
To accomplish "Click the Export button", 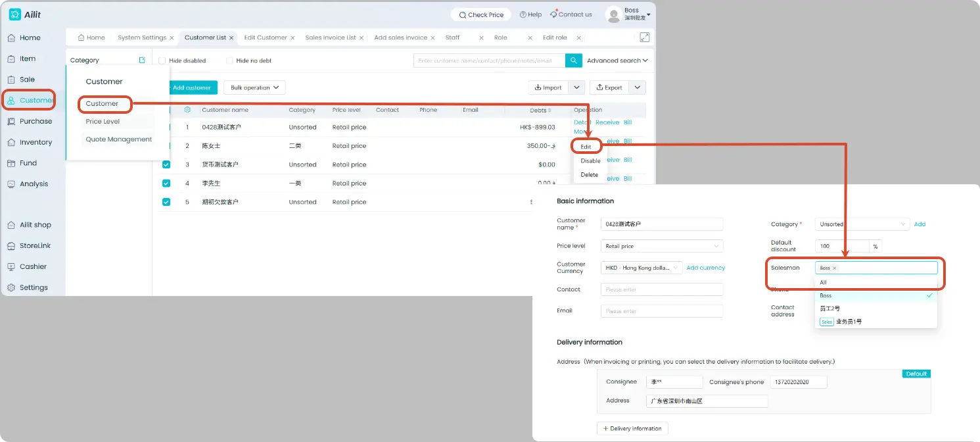I will click(610, 87).
